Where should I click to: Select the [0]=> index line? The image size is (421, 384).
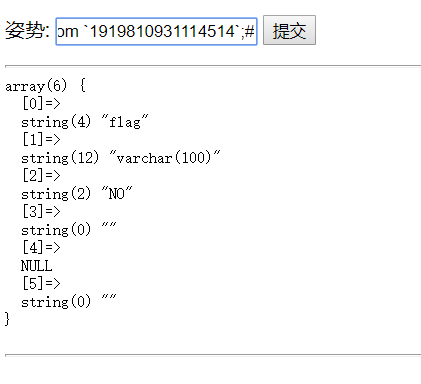click(41, 104)
